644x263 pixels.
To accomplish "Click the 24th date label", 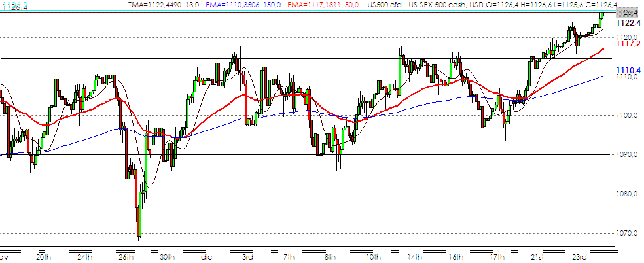I will pos(84,258).
